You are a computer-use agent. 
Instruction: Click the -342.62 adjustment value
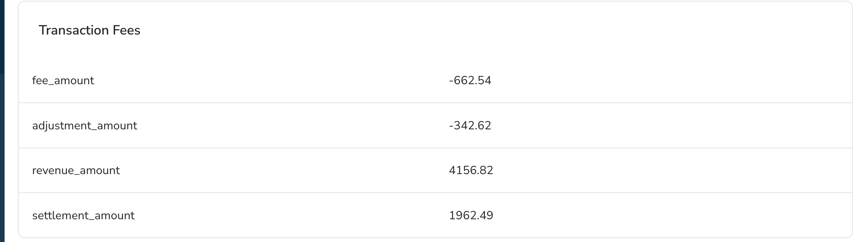(x=470, y=126)
